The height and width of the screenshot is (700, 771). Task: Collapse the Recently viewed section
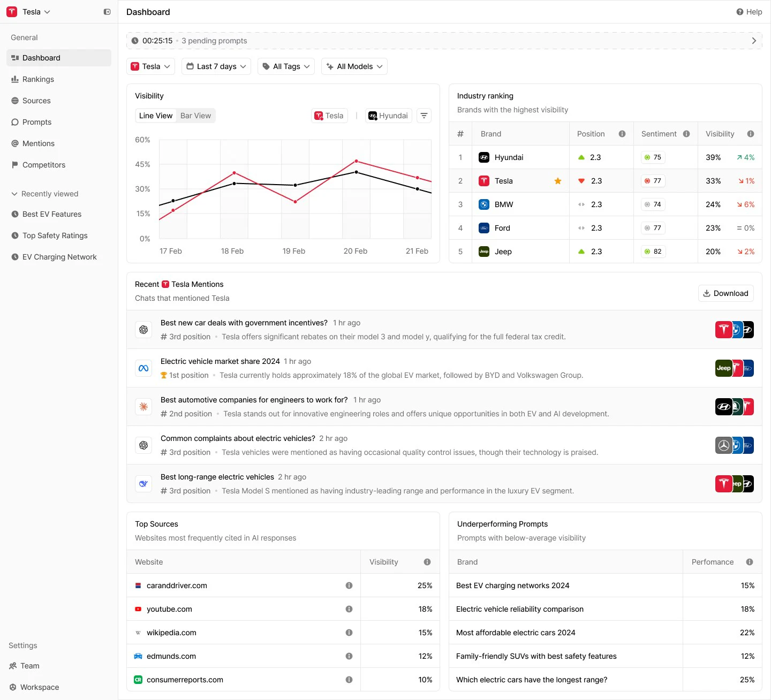(x=45, y=194)
